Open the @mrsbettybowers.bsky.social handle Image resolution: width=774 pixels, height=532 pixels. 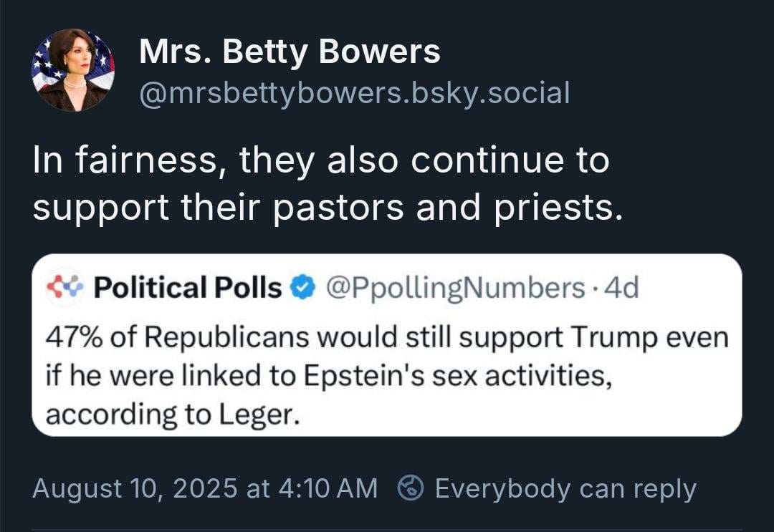[355, 93]
